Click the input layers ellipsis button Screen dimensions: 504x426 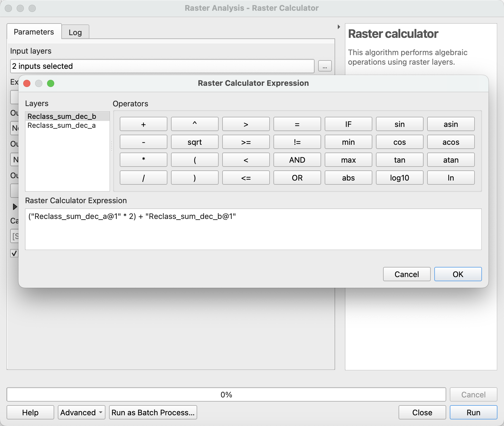pos(325,66)
